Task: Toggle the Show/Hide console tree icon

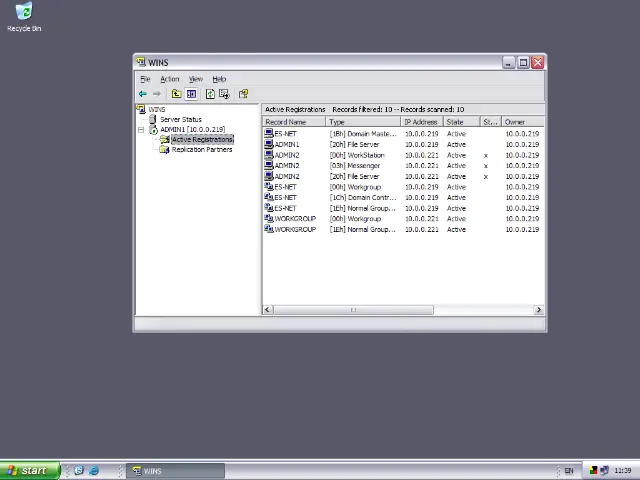Action: click(191, 94)
